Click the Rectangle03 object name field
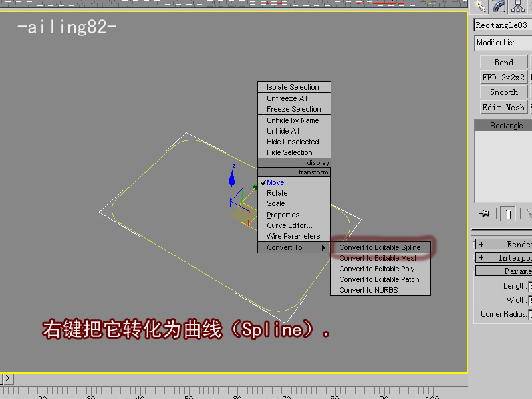This screenshot has width=532, height=399. point(503,25)
